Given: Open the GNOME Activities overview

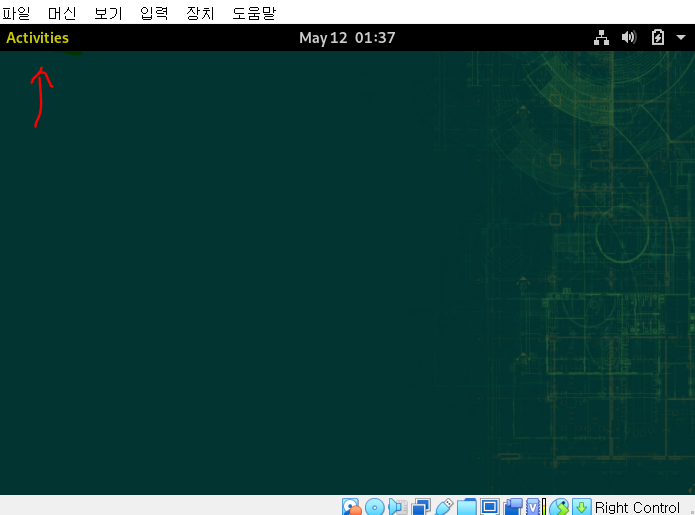Looking at the screenshot, I should coord(38,38).
